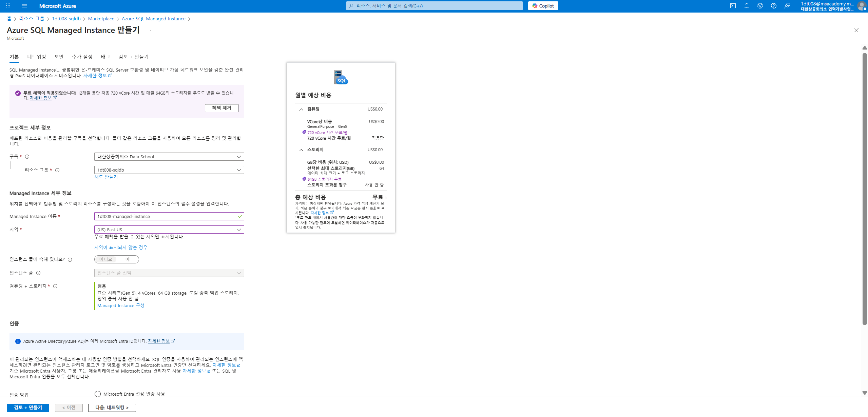Click info icon next to 구독 label
The width and height of the screenshot is (868, 417).
tap(27, 157)
